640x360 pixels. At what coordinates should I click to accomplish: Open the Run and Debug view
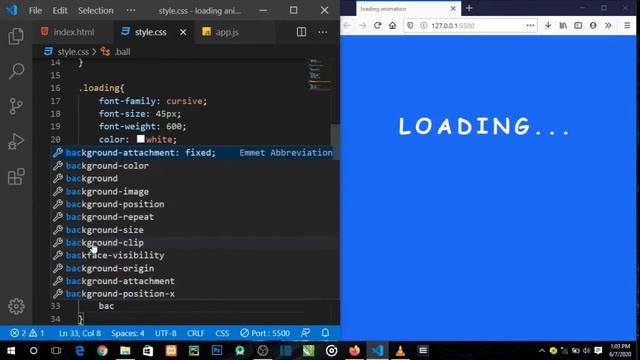click(x=16, y=142)
